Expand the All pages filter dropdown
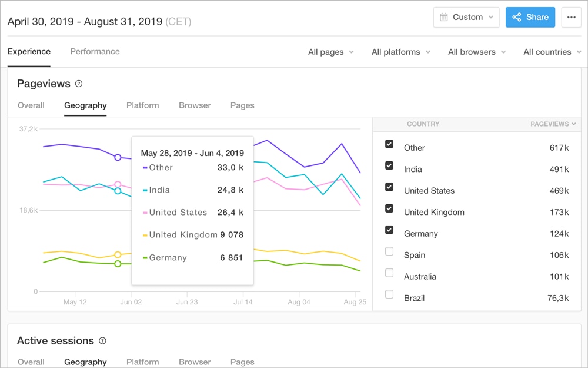 click(x=330, y=52)
